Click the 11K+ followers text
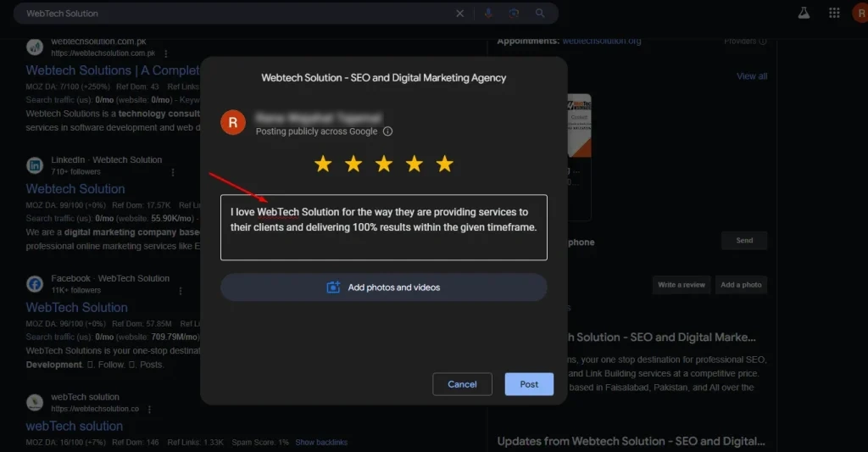868x452 pixels. click(75, 290)
